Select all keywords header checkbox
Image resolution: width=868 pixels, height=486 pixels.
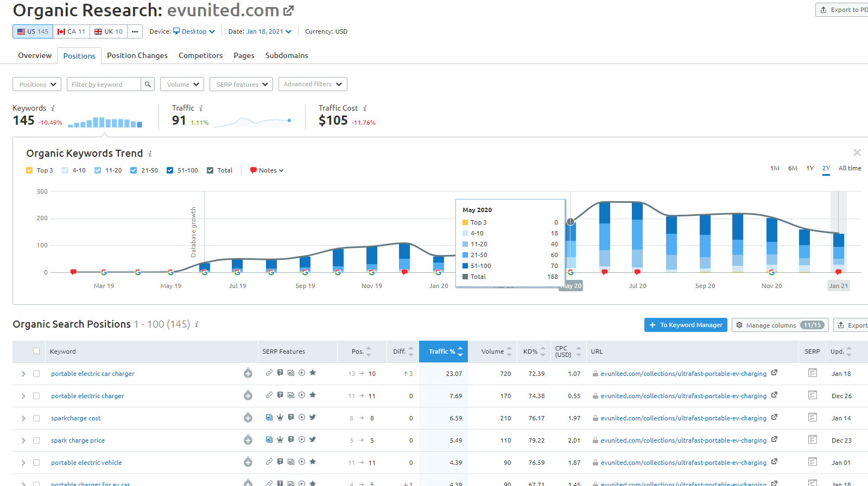click(x=36, y=351)
